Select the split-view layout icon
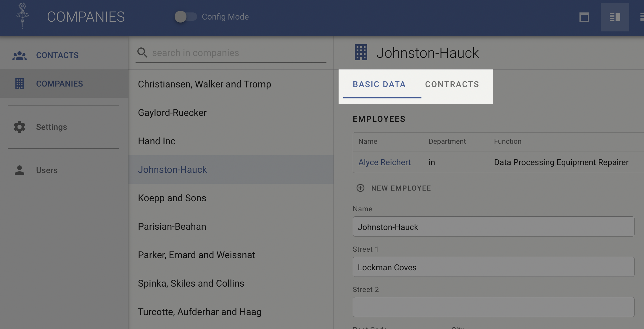 pyautogui.click(x=615, y=17)
